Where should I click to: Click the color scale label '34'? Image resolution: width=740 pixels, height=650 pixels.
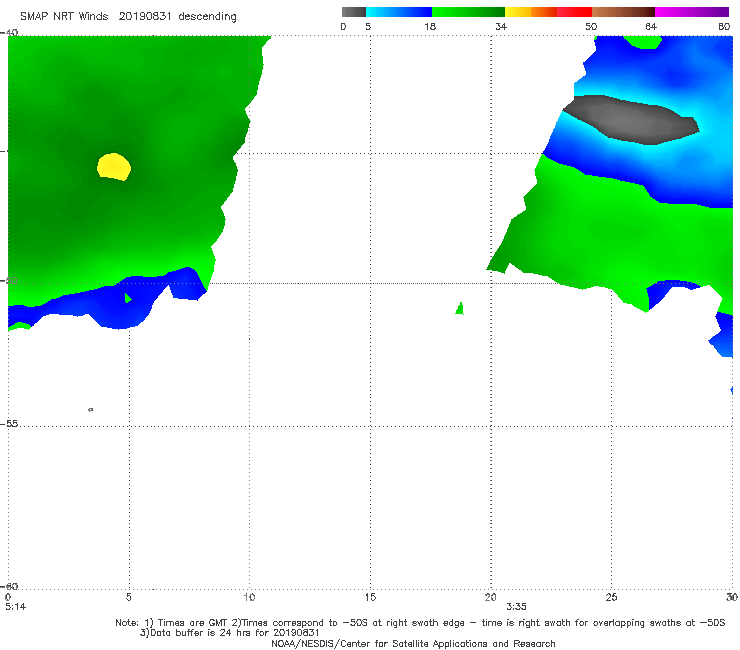pos(501,26)
